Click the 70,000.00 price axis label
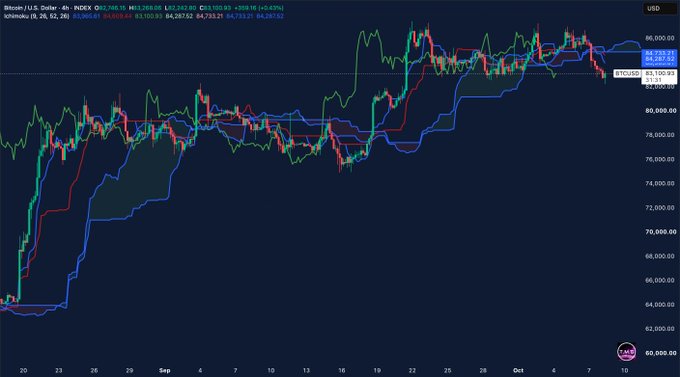 coord(660,232)
